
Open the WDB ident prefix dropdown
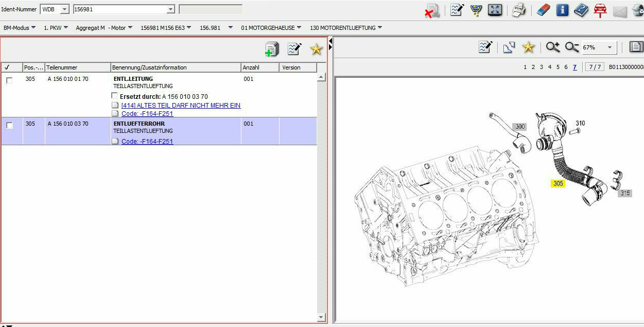(64, 9)
